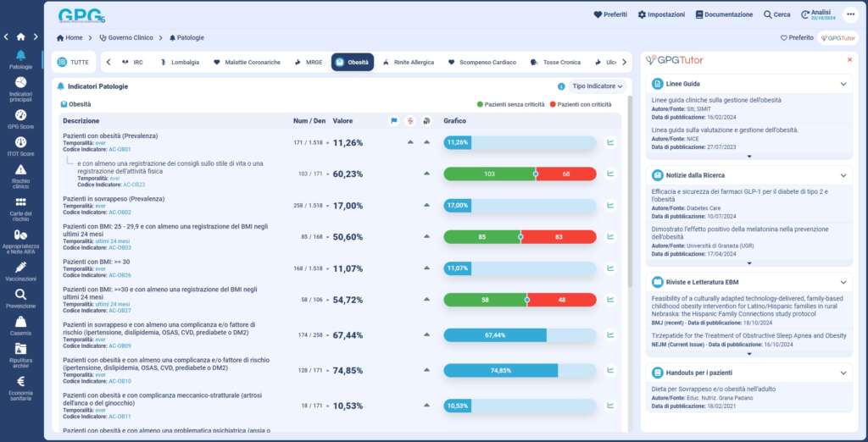The height and width of the screenshot is (442, 868).
Task: Click the blue flag column icon
Action: tap(393, 121)
